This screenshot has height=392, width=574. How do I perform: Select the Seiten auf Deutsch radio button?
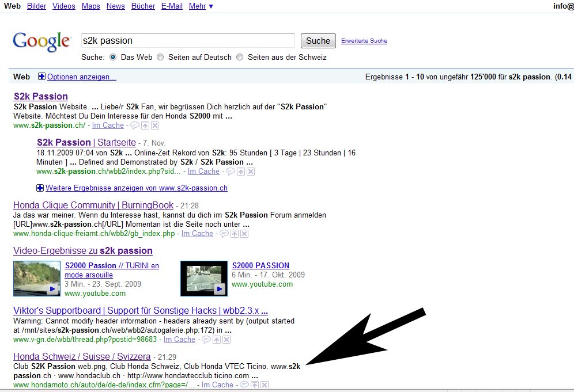[160, 57]
